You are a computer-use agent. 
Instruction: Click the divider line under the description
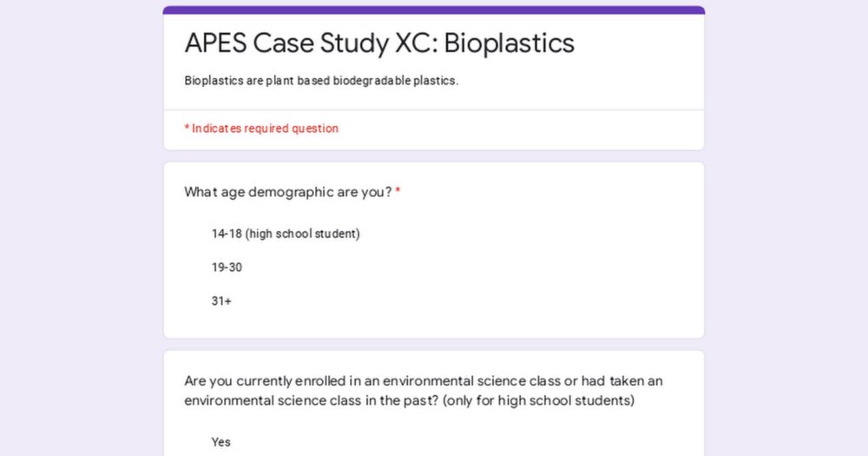click(x=434, y=109)
